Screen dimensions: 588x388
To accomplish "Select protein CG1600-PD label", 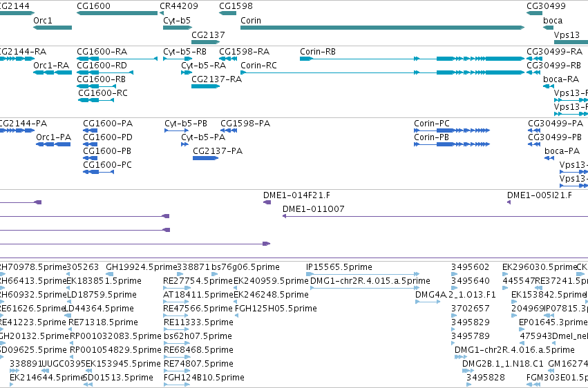I will click(108, 137).
